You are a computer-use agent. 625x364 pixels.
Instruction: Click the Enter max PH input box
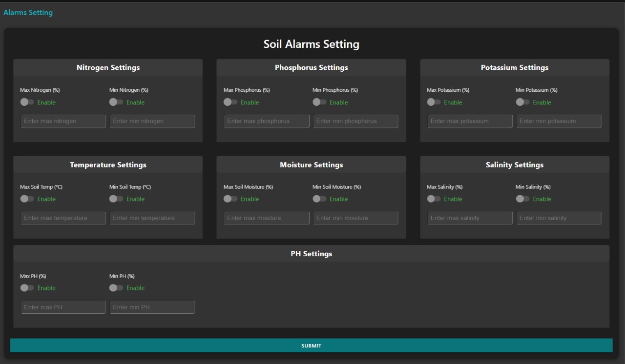click(x=63, y=307)
